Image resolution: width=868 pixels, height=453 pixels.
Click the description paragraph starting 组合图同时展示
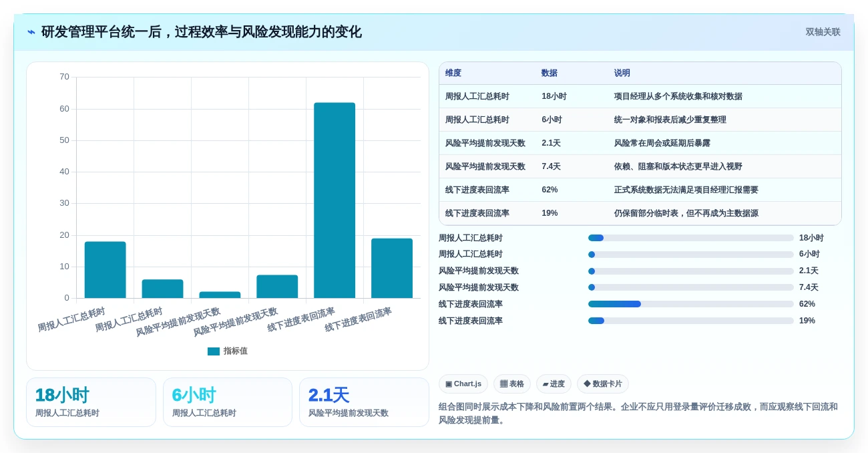[638, 413]
